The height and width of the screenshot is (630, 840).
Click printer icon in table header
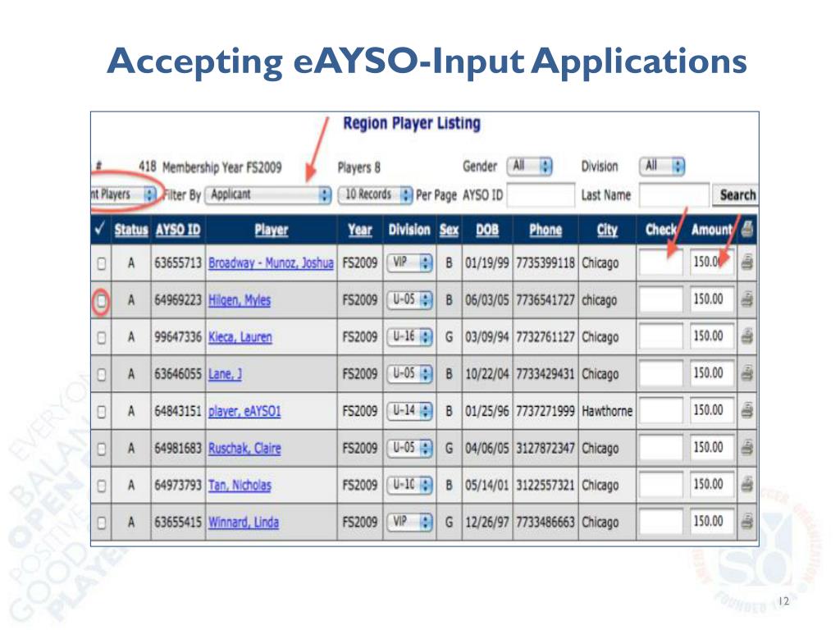coord(747,230)
